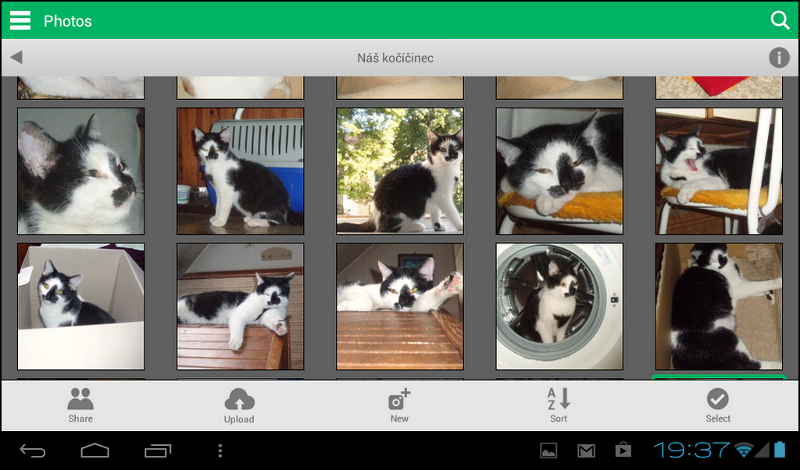The image size is (800, 470).
Task: Open the cat in cardboard box photo
Action: click(81, 306)
